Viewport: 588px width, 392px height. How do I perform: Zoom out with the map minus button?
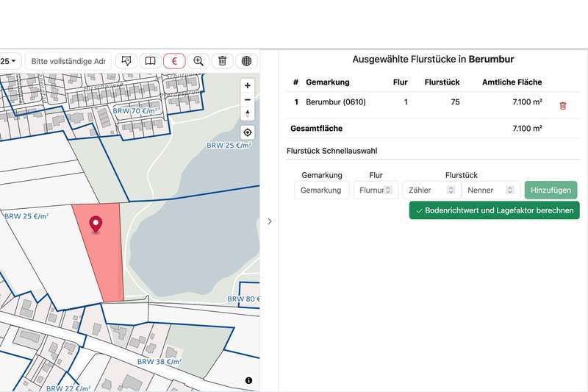pyautogui.click(x=248, y=100)
